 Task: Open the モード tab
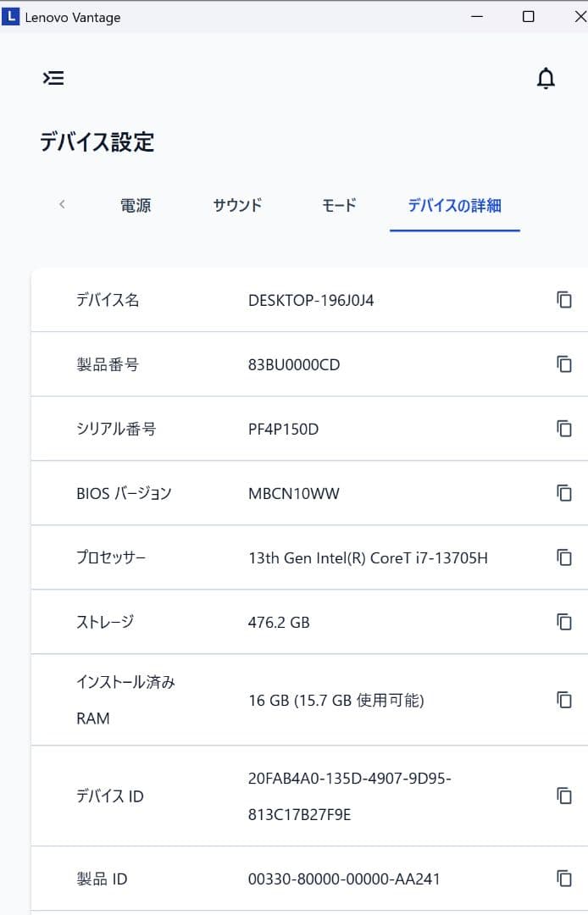(x=338, y=204)
